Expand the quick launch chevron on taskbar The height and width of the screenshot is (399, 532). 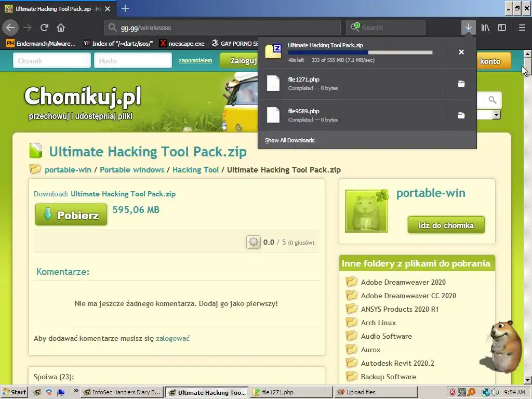click(76, 391)
